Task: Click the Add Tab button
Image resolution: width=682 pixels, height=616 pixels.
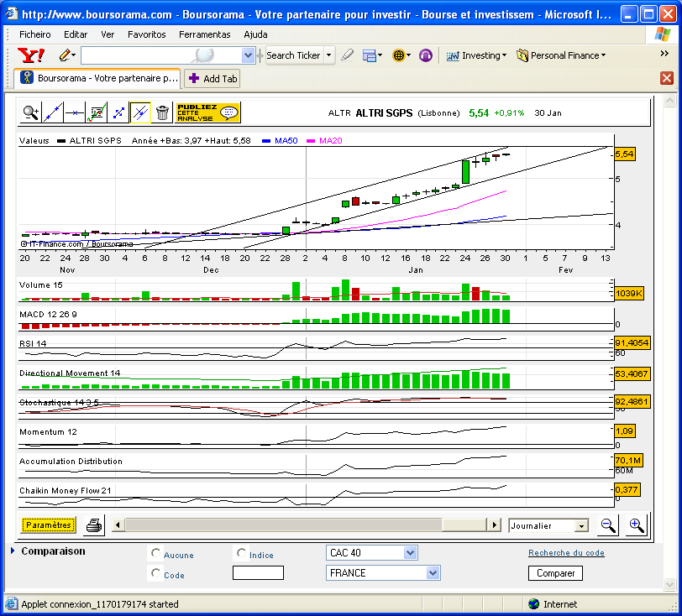Action: click(212, 79)
